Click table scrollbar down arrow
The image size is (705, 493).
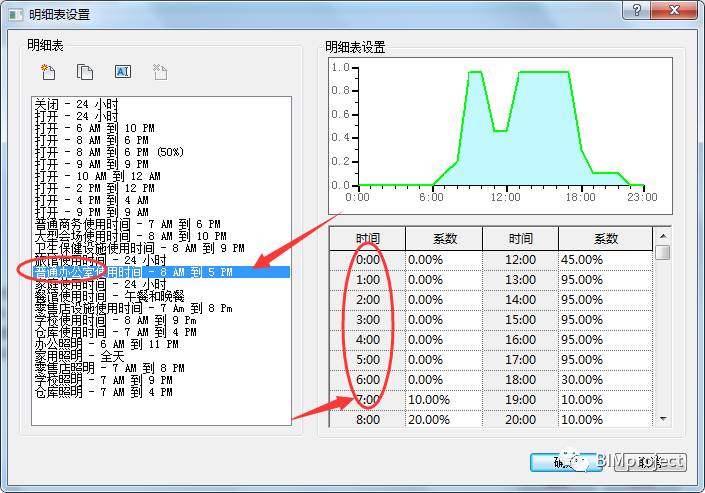click(x=663, y=419)
